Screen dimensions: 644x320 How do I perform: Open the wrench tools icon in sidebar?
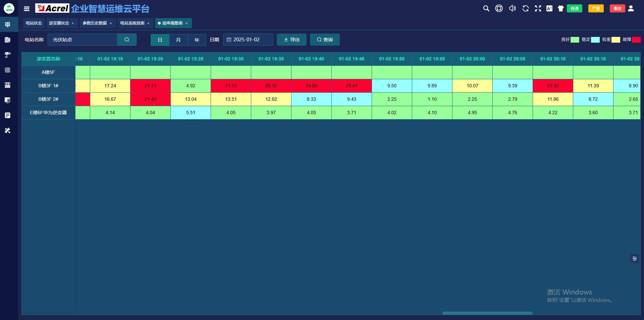[7, 131]
